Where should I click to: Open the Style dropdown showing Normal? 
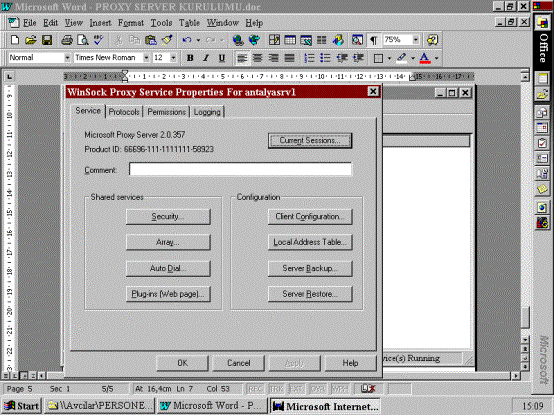click(x=67, y=58)
